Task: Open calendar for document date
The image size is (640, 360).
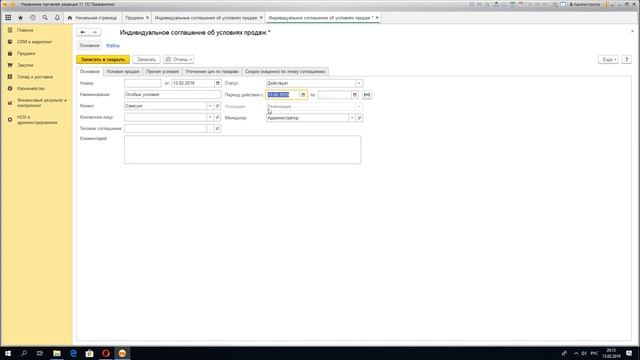Action: click(218, 83)
